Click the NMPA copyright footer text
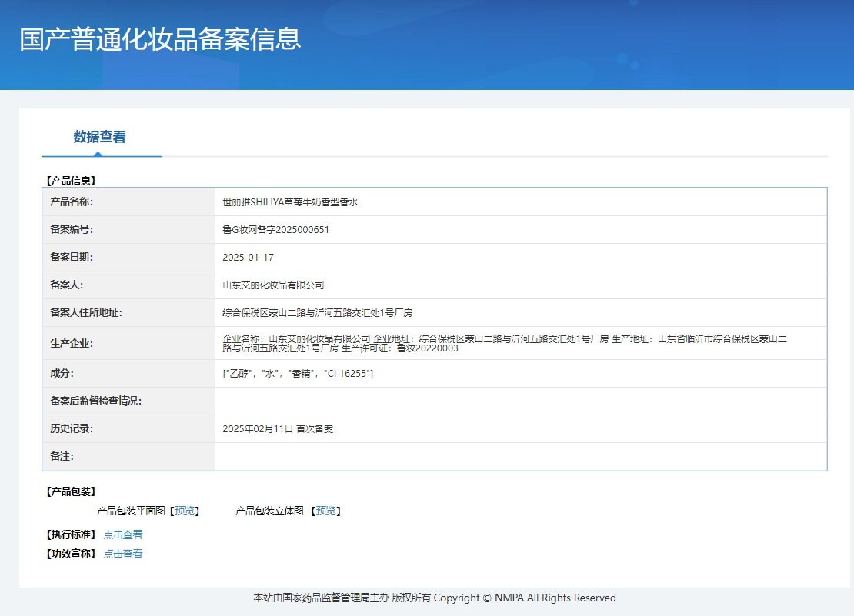Image resolution: width=854 pixels, height=616 pixels. click(x=435, y=598)
